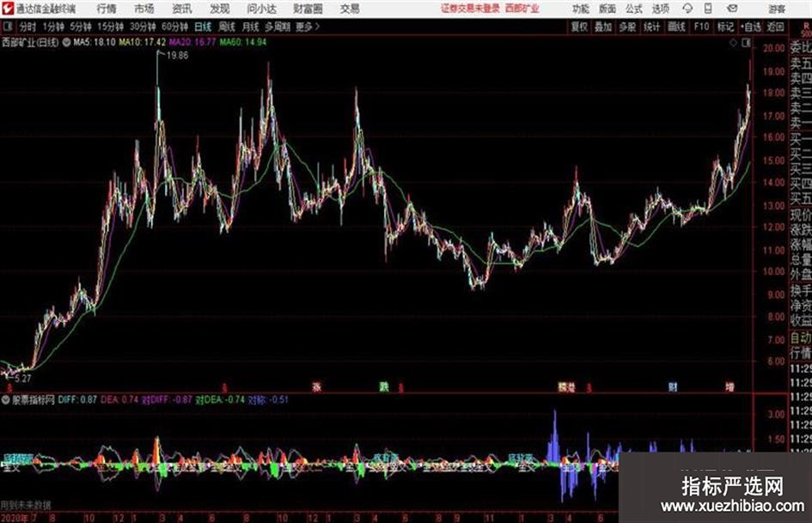
Task: Click the diamond icon at chart top right
Action: coord(733,43)
